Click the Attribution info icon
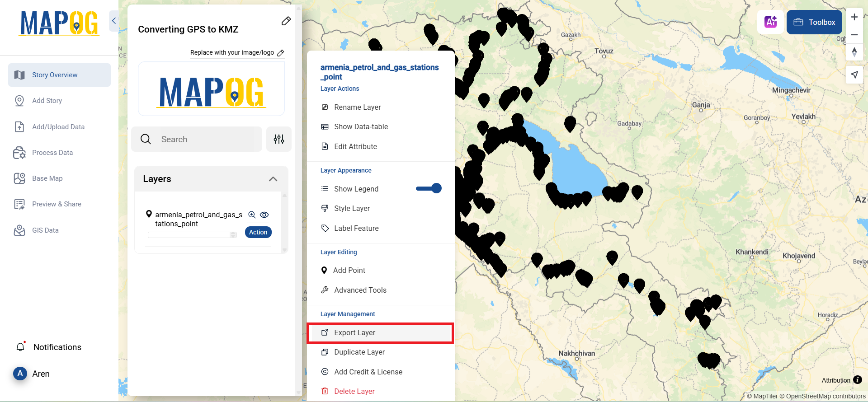Screen dimensions: 868x402 (858, 380)
